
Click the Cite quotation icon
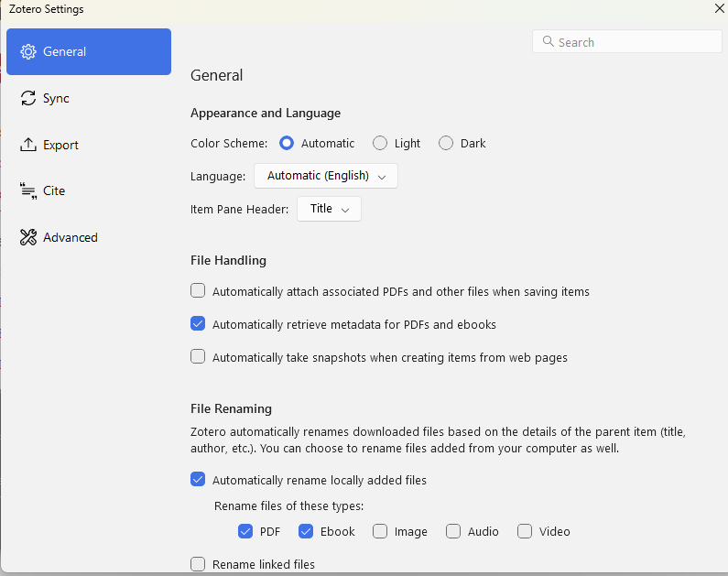tap(28, 190)
